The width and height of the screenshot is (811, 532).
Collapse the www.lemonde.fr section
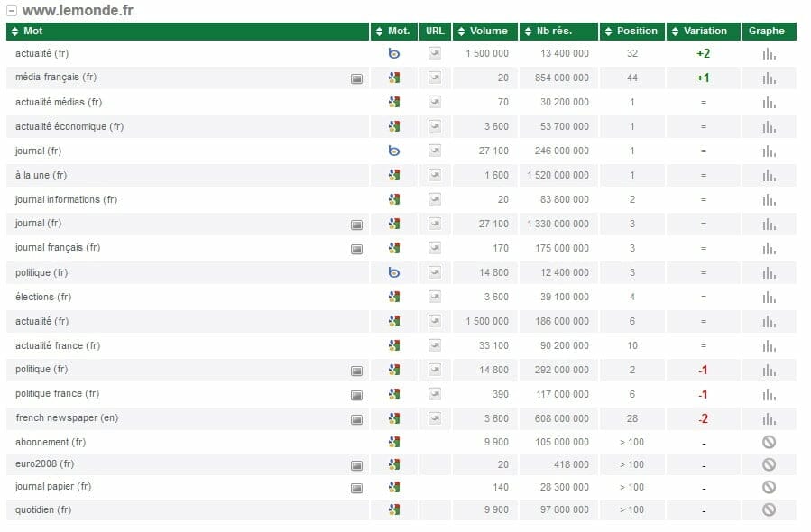point(11,11)
